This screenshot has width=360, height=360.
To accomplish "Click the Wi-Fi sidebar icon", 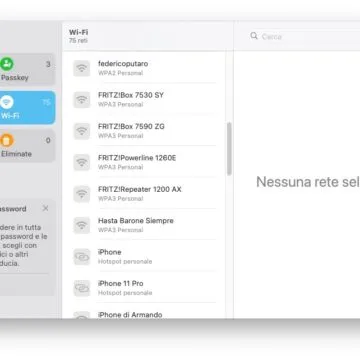I will (7, 102).
